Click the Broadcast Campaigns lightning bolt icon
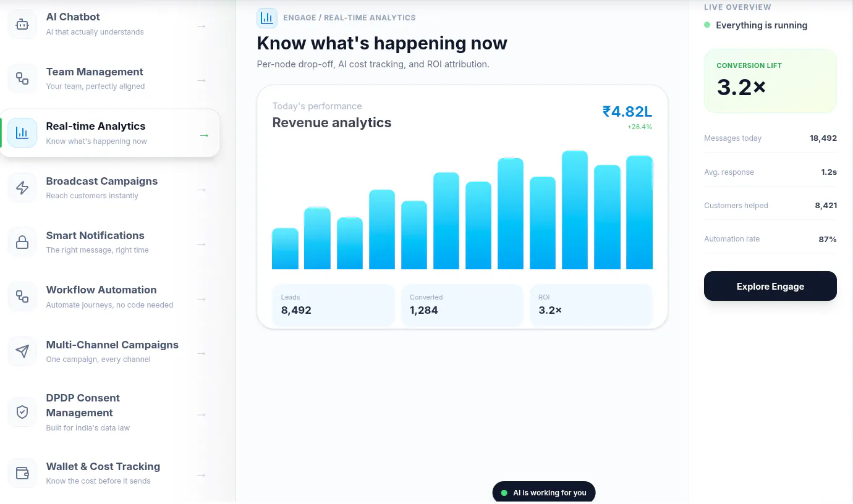This screenshot has width=853, height=504. pos(22,188)
